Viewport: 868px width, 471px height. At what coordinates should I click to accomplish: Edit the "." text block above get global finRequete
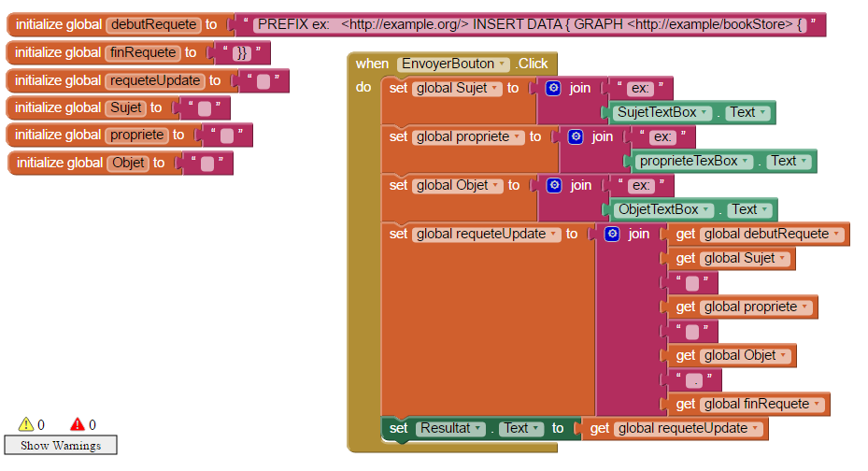(x=694, y=380)
